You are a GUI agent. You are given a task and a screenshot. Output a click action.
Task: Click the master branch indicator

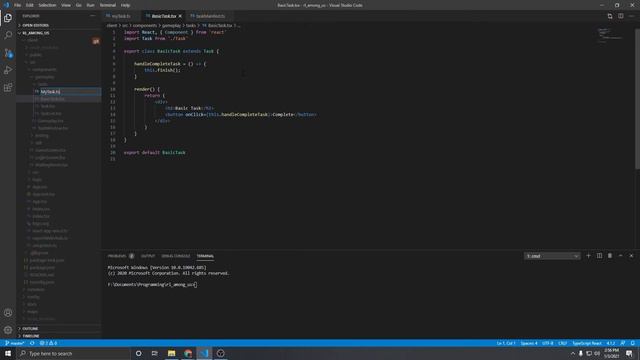(x=15, y=343)
